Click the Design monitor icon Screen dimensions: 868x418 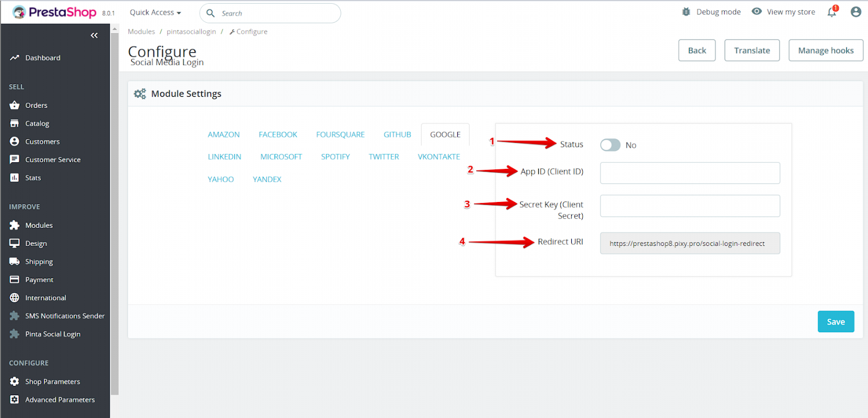(15, 243)
